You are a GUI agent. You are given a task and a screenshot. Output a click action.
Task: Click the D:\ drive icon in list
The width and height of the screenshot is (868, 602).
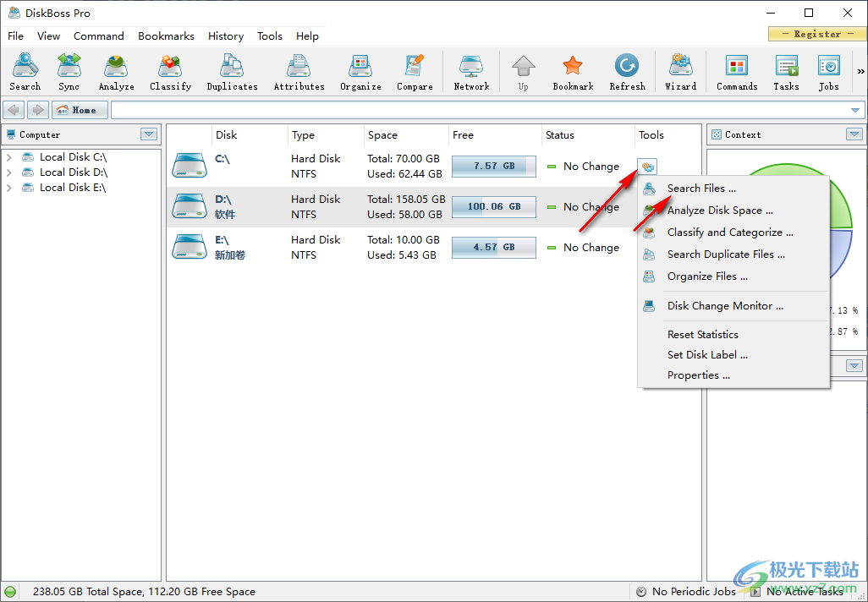(x=190, y=206)
